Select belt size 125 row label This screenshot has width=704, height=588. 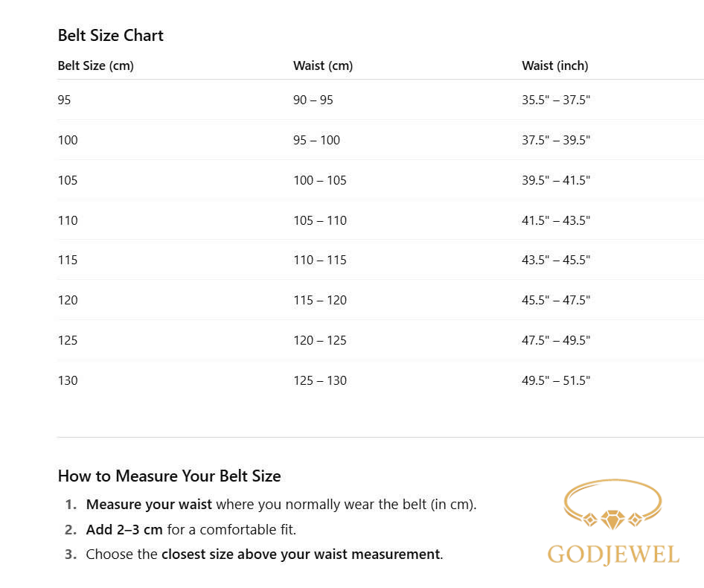point(68,340)
